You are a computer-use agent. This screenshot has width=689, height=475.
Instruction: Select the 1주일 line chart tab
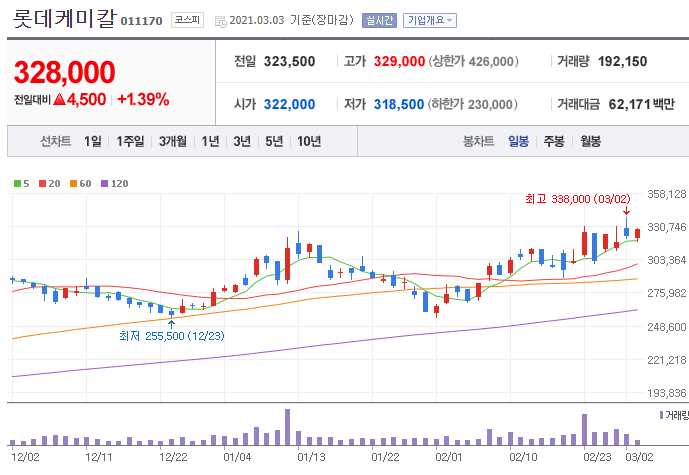[x=130, y=141]
